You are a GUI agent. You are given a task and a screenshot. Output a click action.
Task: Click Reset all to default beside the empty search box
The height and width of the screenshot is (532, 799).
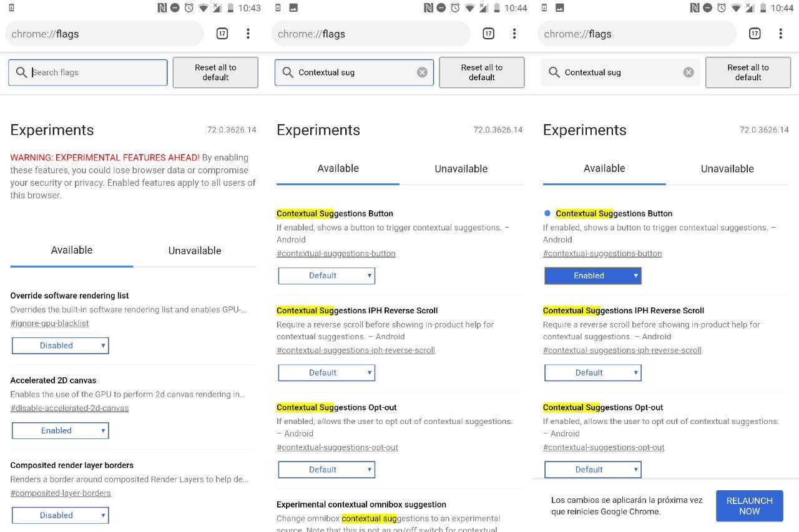(215, 72)
